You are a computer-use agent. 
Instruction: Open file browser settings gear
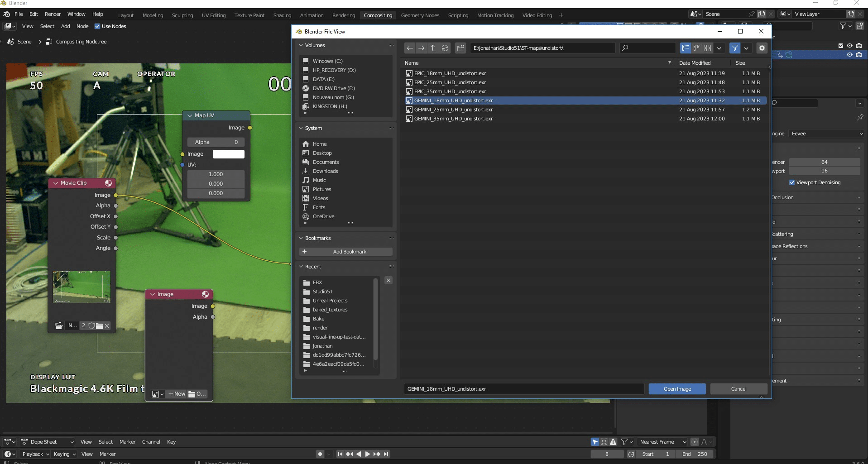coord(762,48)
